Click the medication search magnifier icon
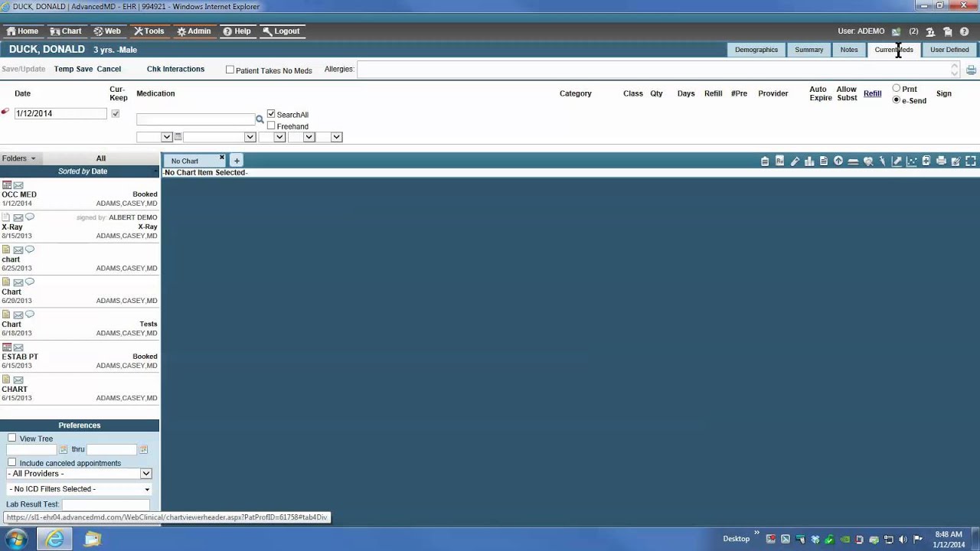The height and width of the screenshot is (551, 980). (x=260, y=119)
